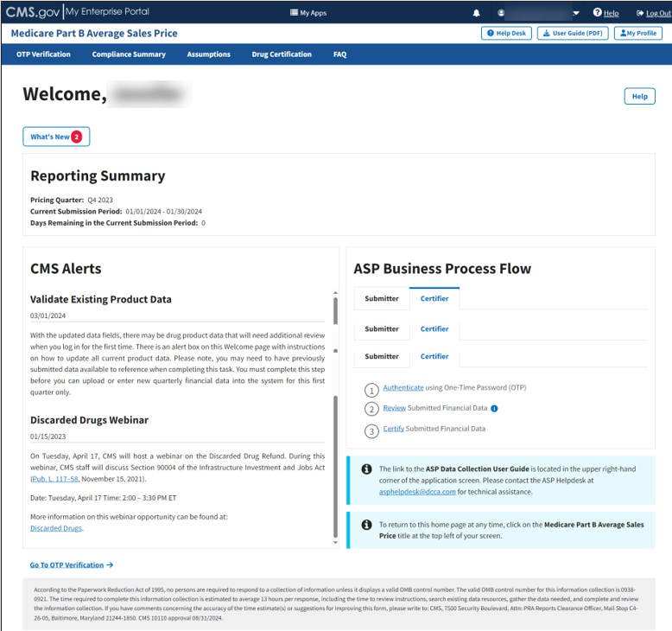Click the CMS.gov logo
Image resolution: width=672 pixels, height=631 pixels.
(x=33, y=11)
